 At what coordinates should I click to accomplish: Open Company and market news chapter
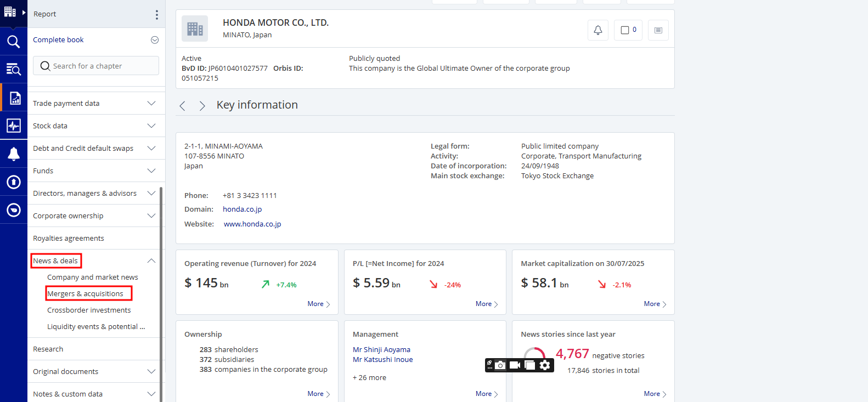pyautogui.click(x=92, y=278)
